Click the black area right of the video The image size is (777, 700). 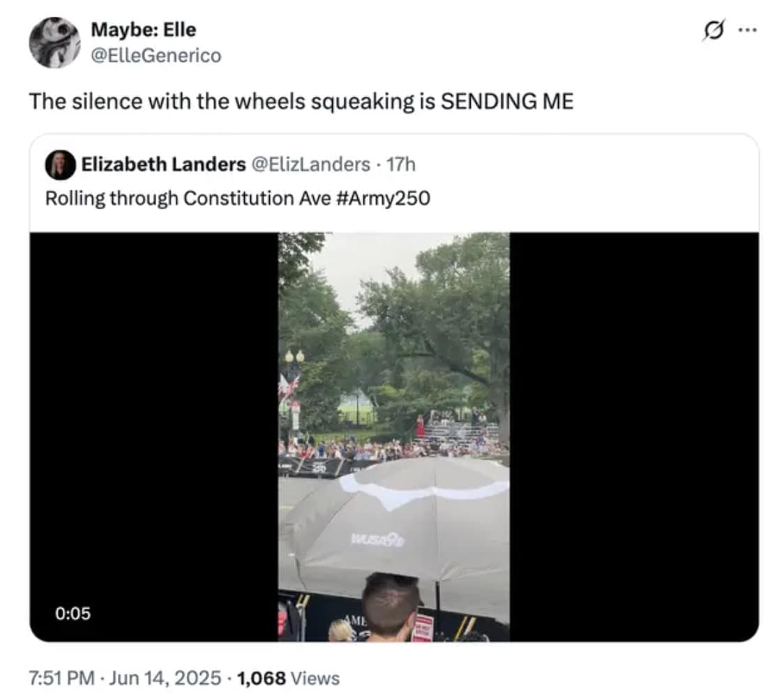[633, 418]
